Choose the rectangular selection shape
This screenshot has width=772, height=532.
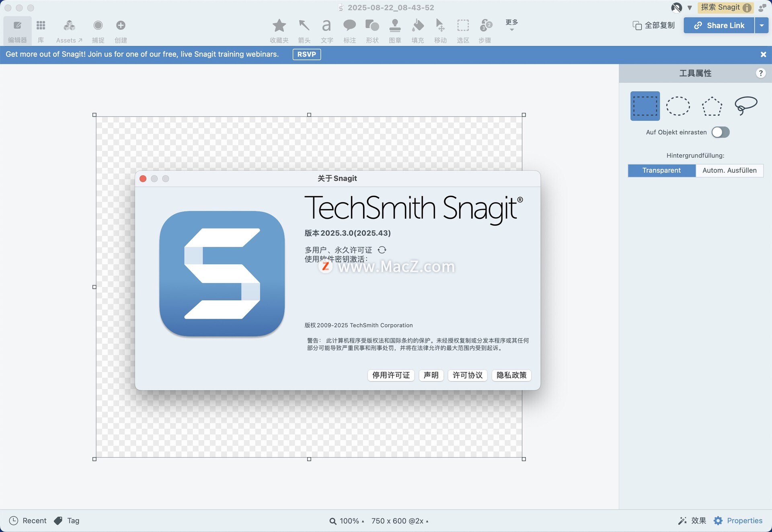pyautogui.click(x=645, y=106)
